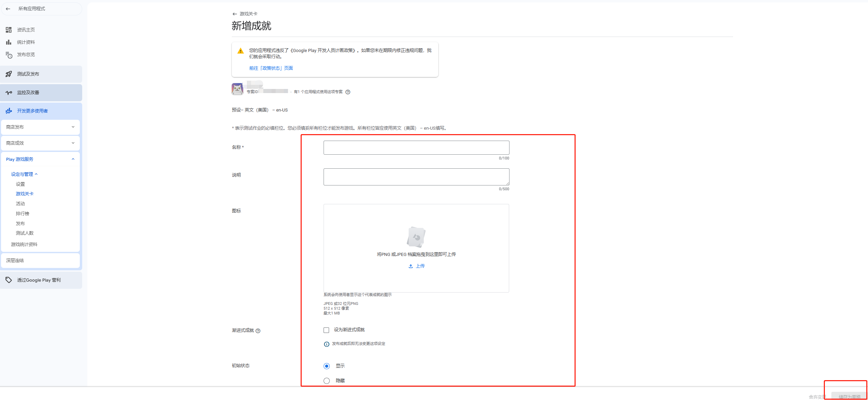Viewport: 868px width, 400px height.
Task: Select the 显示 initial state radio button
Action: 327,366
